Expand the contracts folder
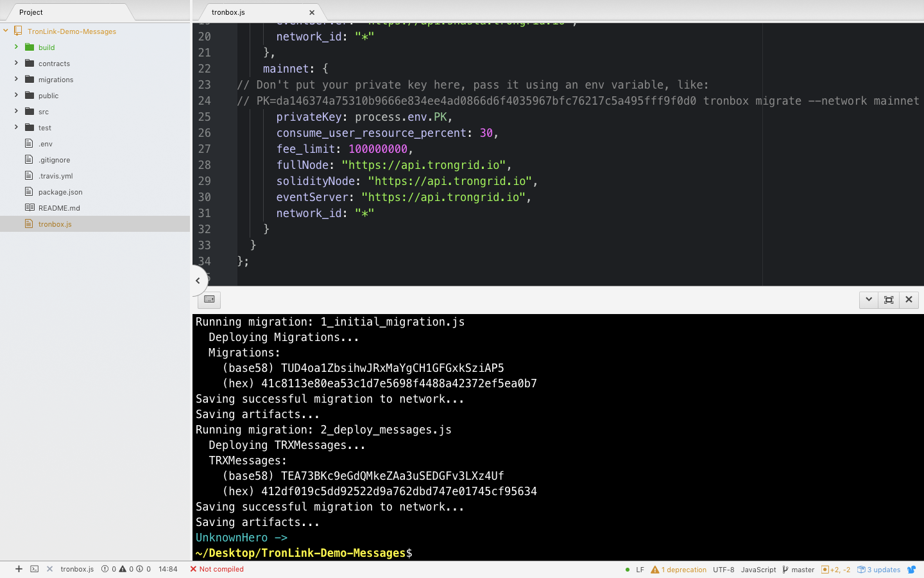The image size is (924, 578). [16, 63]
